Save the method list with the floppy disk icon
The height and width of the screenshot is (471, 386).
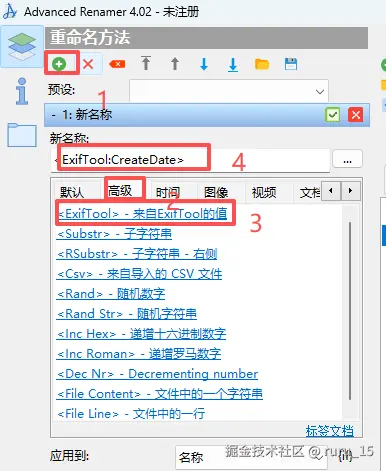291,64
